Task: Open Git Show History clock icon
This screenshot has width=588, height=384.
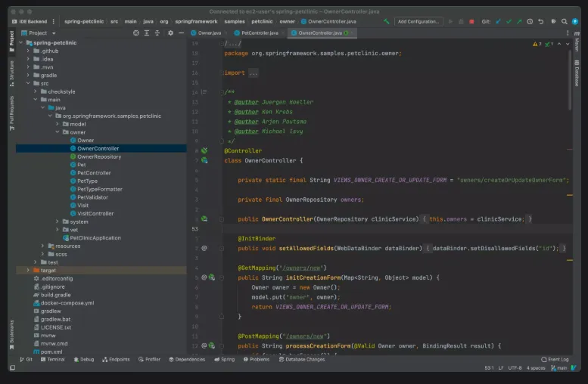Action: (x=530, y=22)
